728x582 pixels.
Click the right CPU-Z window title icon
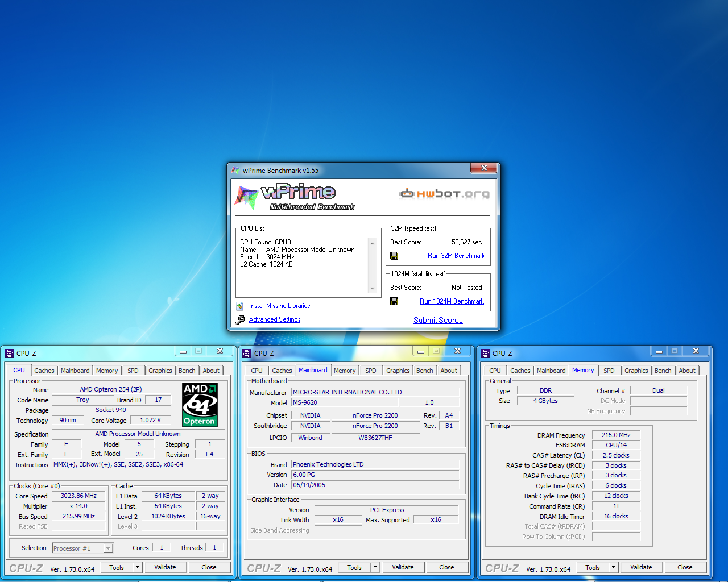[485, 353]
